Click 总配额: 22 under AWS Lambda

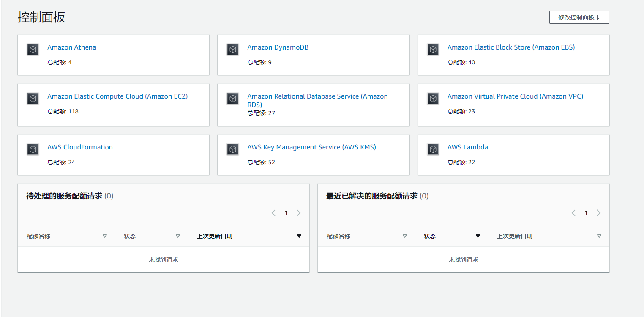tap(461, 162)
